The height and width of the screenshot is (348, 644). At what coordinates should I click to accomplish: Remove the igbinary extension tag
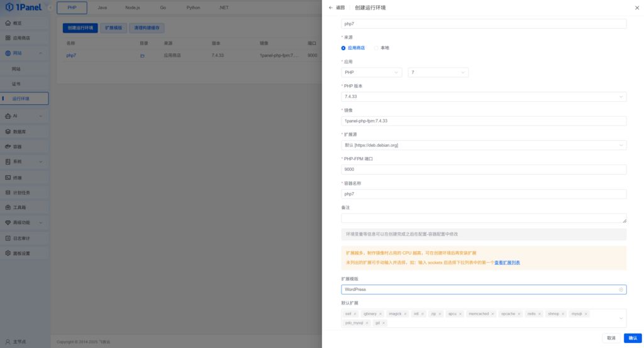click(x=380, y=314)
